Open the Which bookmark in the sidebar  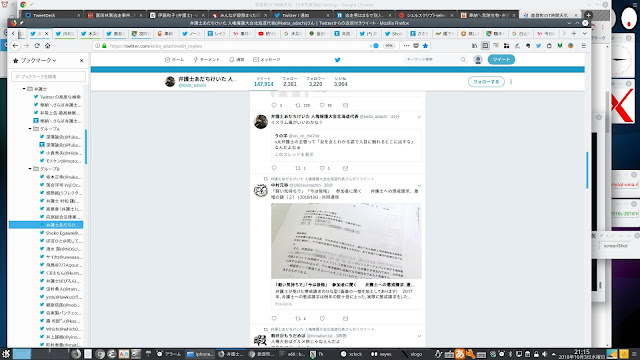click(60, 329)
